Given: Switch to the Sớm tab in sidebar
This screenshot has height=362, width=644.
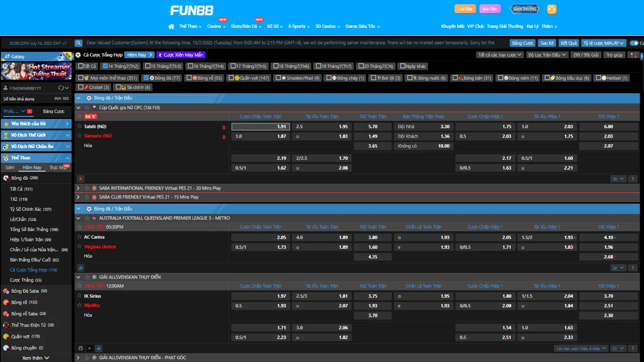Looking at the screenshot, I should pos(10,167).
